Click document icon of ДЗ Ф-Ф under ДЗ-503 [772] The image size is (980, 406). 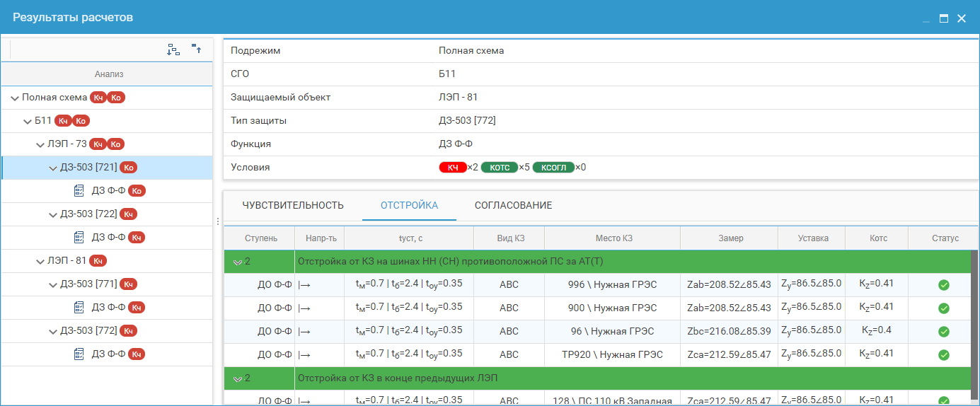pos(79,354)
